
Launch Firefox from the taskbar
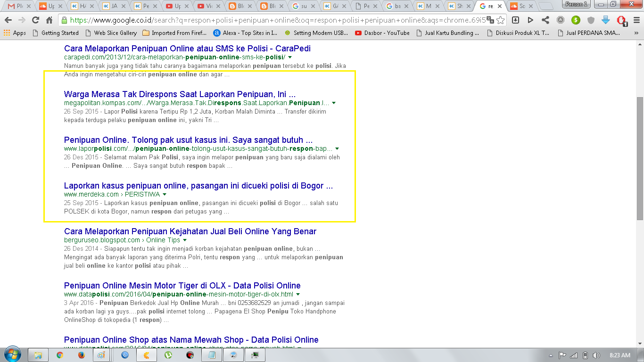(x=81, y=355)
